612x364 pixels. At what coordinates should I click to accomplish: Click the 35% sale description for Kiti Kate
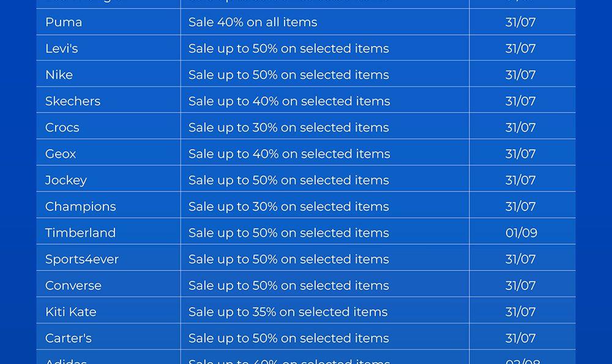pyautogui.click(x=288, y=312)
